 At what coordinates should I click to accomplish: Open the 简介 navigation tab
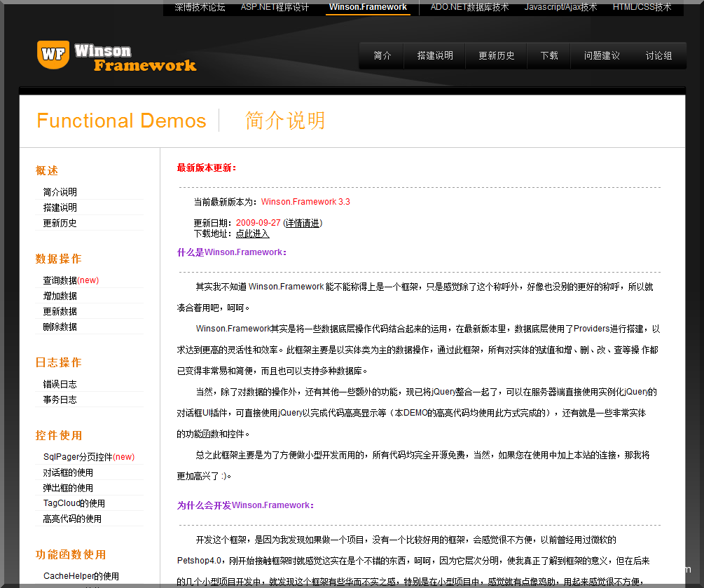382,56
